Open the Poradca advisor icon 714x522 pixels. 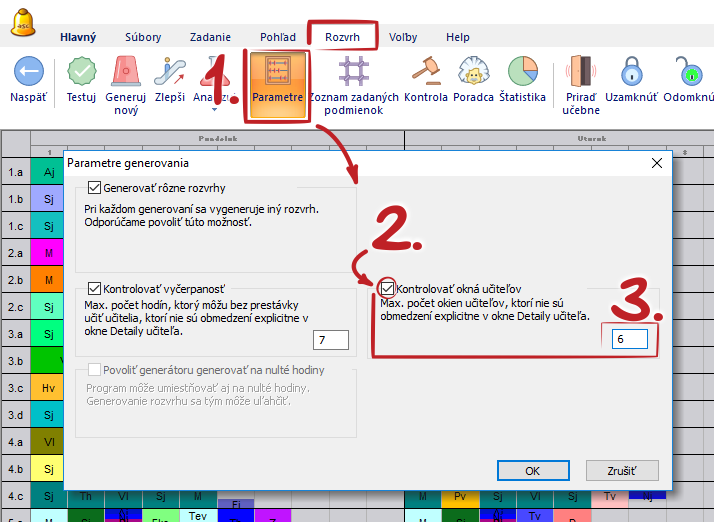pyautogui.click(x=473, y=72)
